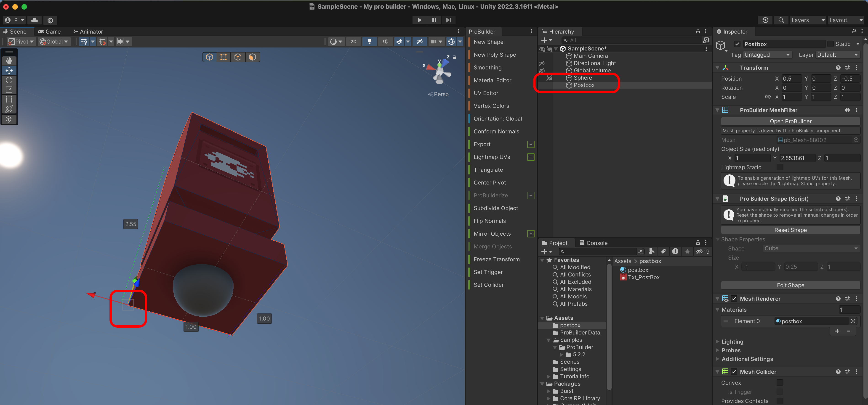Select the Rect transform tool

coord(9,99)
